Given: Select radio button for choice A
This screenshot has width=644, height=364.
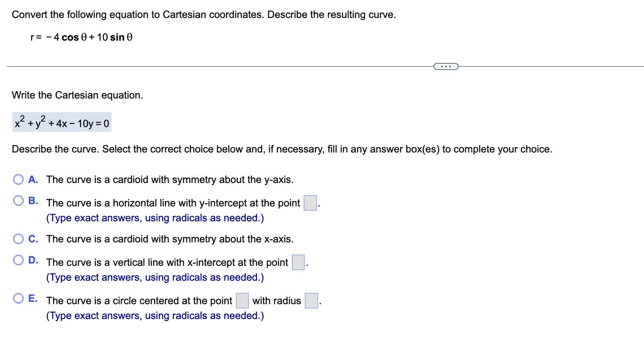Looking at the screenshot, I should point(18,179).
